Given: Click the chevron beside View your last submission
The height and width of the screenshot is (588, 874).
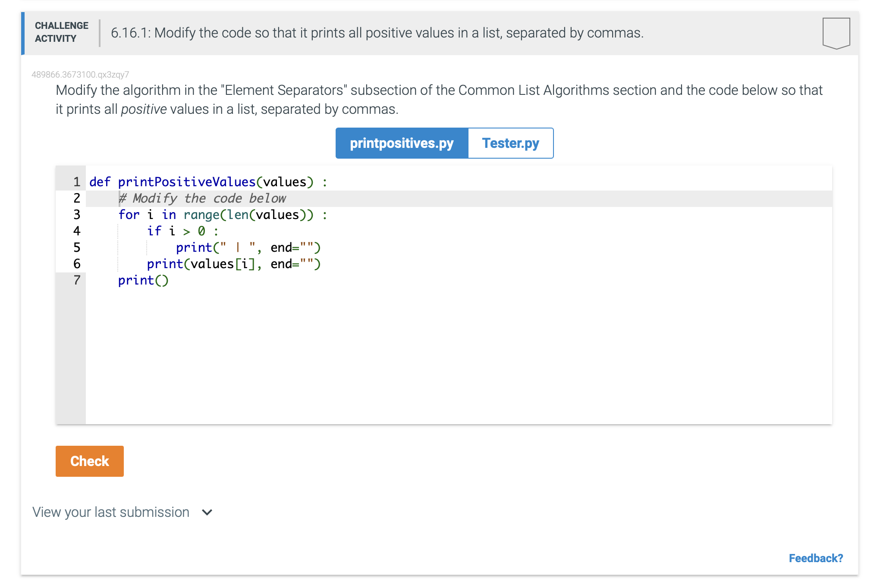Looking at the screenshot, I should 206,512.
